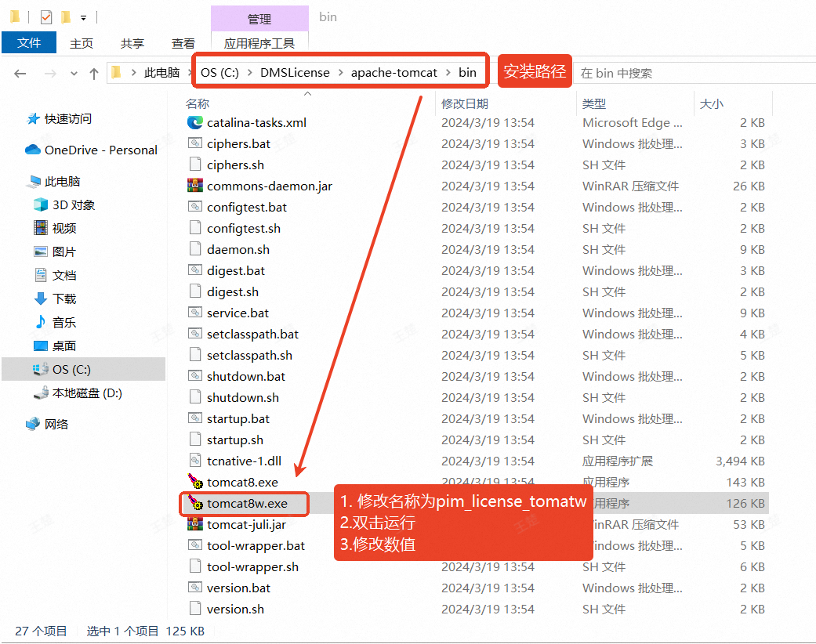
Task: Select the file named version.bat
Action: coord(239,588)
